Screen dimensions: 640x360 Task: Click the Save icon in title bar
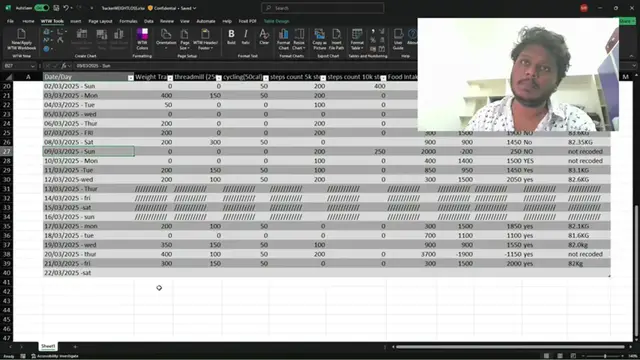56,8
